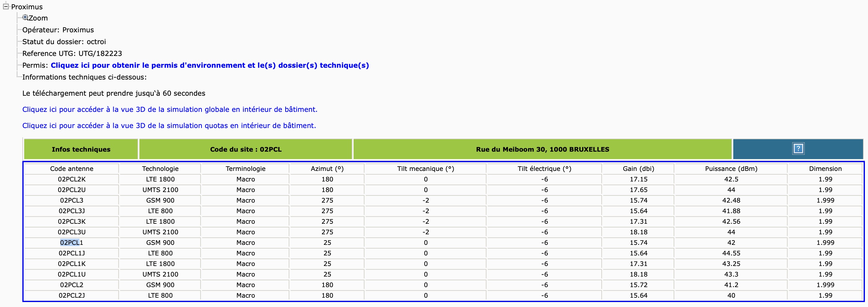Screen dimensions: 868x307
Task: Select antenna code 02PCL3 cell
Action: tap(72, 200)
